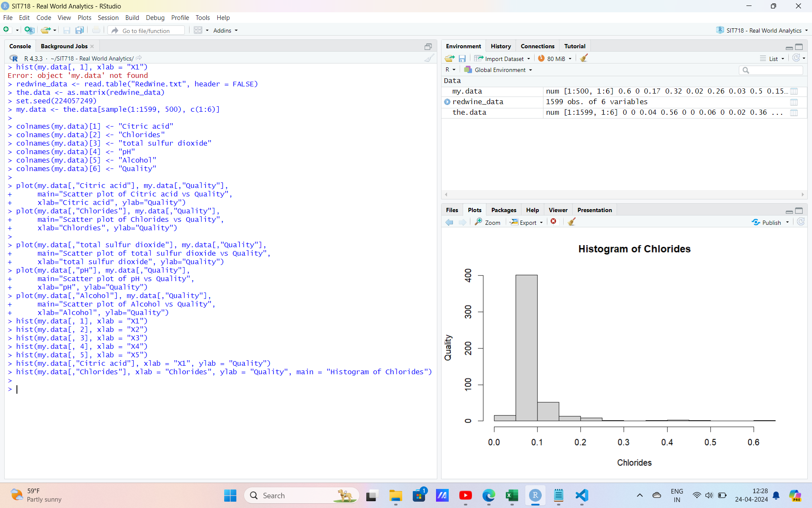This screenshot has width=812, height=508.
Task: Open redwine_data in the grid viewer
Action: point(794,102)
